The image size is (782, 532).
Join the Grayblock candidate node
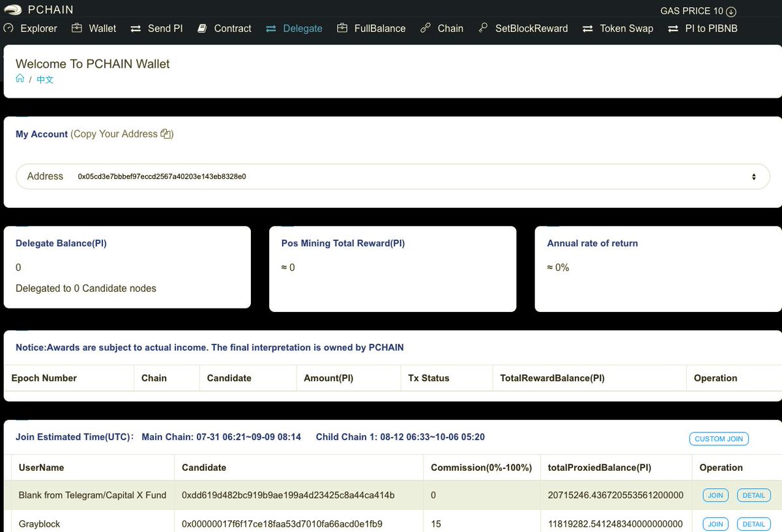pyautogui.click(x=716, y=524)
